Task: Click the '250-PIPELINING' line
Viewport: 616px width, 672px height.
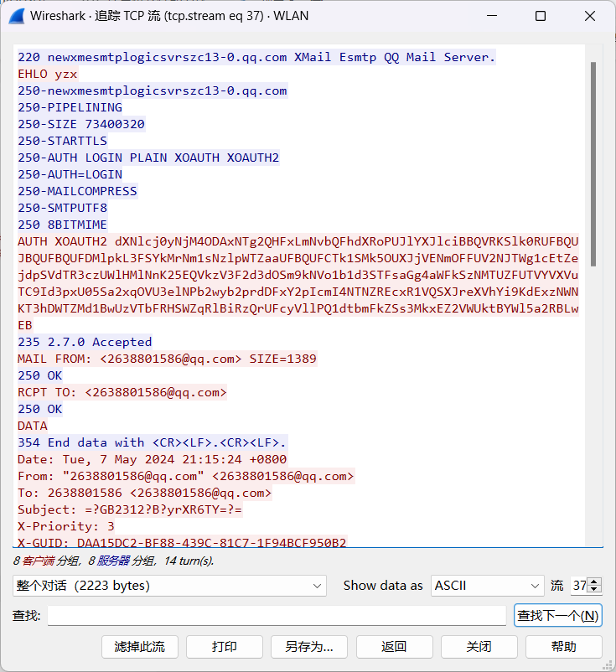Action: pyautogui.click(x=70, y=107)
